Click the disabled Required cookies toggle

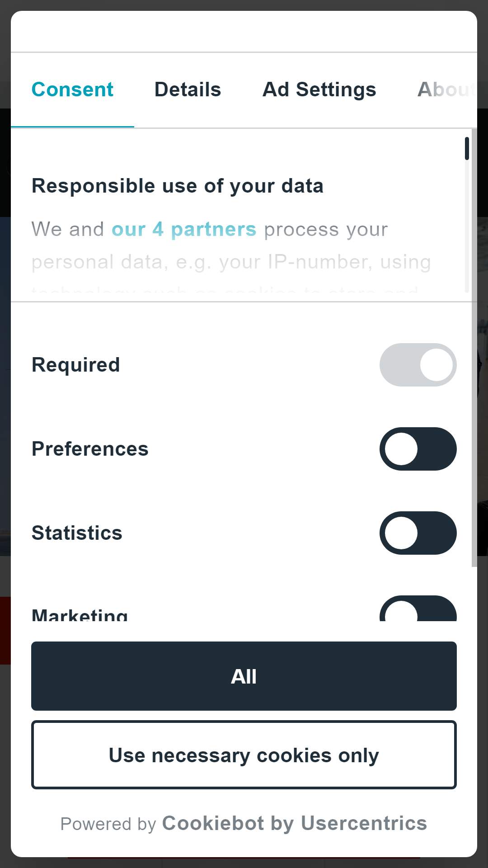pyautogui.click(x=418, y=365)
